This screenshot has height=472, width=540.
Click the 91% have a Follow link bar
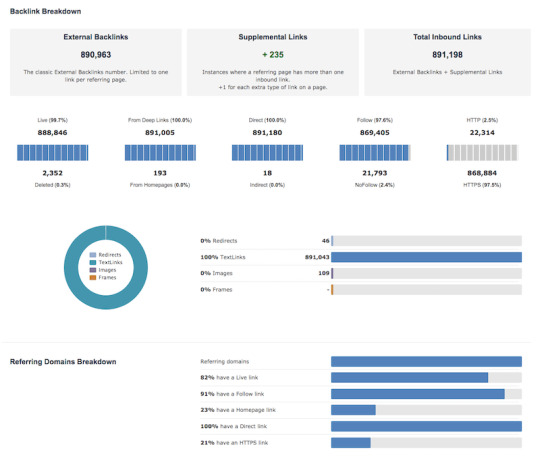pyautogui.click(x=426, y=394)
